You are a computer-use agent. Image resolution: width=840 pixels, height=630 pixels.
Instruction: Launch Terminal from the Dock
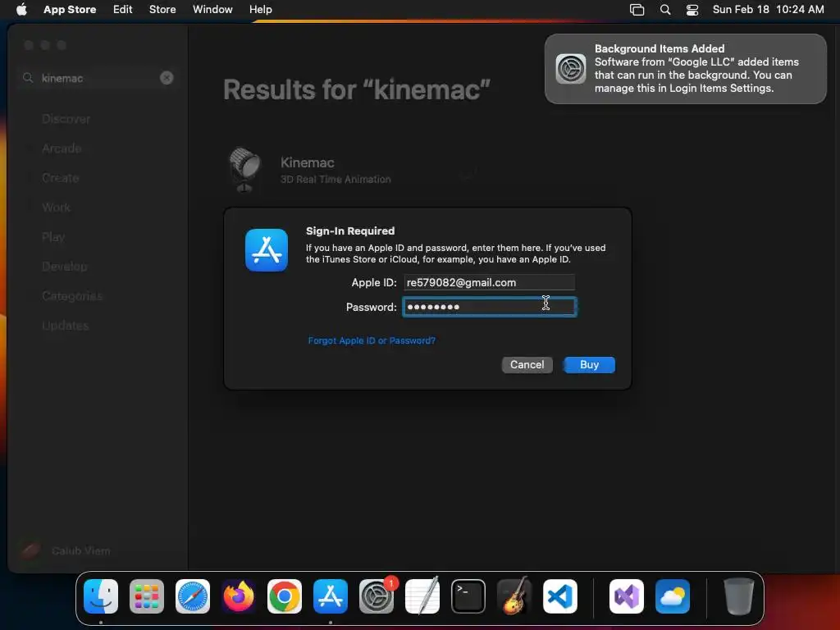[468, 596]
